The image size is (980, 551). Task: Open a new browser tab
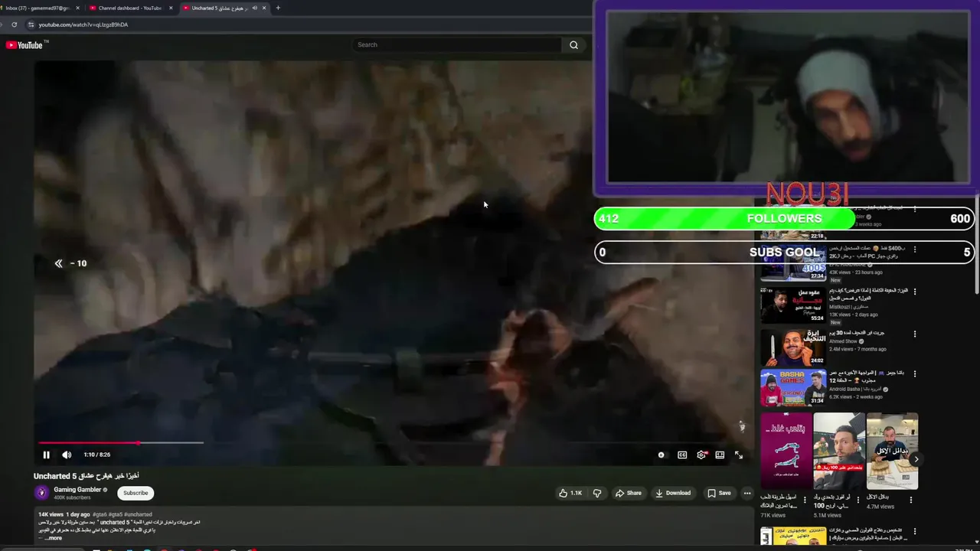(278, 8)
